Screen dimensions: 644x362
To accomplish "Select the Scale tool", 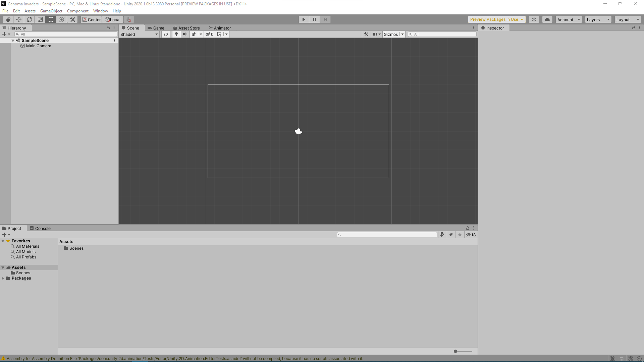I will (x=40, y=19).
